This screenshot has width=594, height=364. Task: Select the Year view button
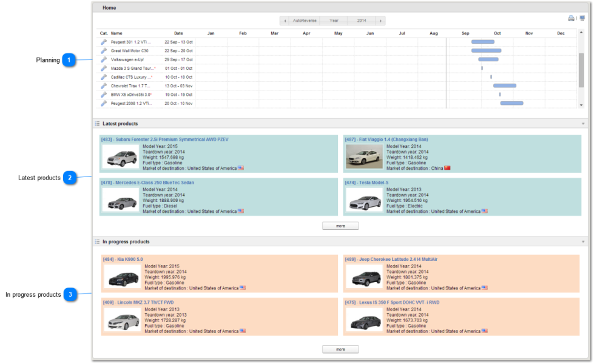(x=334, y=21)
